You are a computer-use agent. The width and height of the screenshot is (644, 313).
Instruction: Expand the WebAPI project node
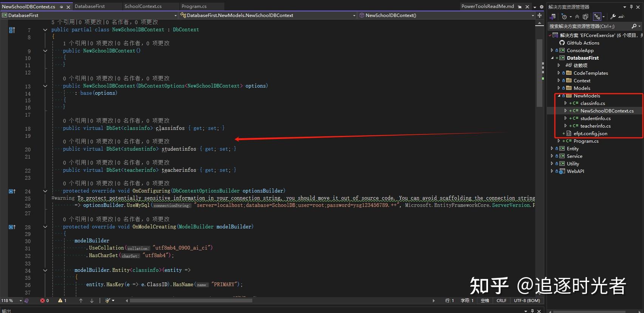tap(552, 171)
